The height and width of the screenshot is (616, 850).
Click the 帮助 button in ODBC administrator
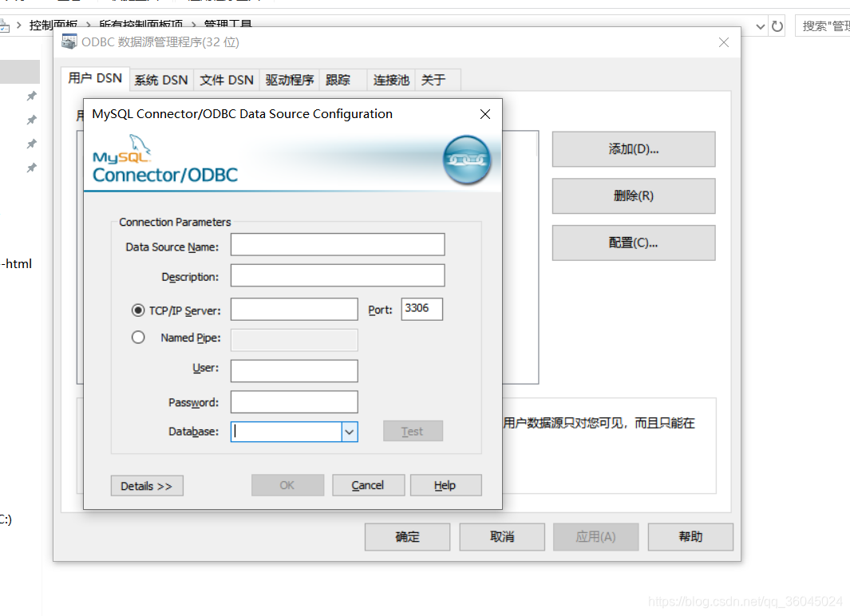[x=690, y=537]
